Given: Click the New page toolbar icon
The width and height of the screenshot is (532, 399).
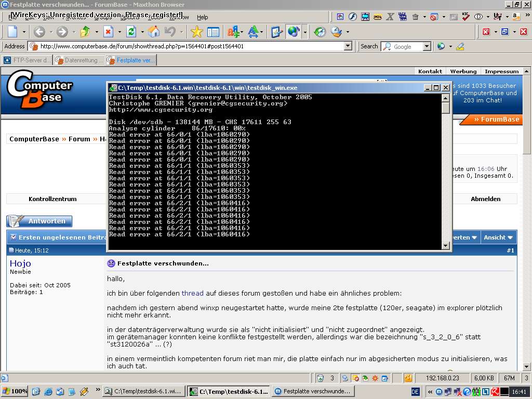Looking at the screenshot, I should [x=13, y=32].
